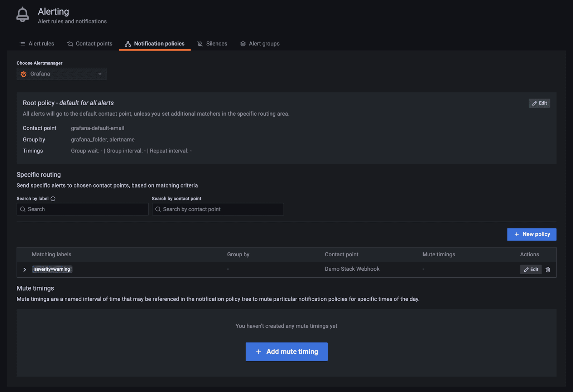Edit the severity=warning routing policy
This screenshot has width=573, height=392.
pyautogui.click(x=531, y=270)
